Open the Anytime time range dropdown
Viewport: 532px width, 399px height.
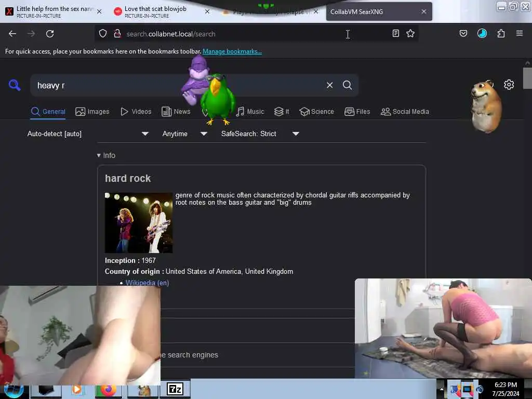tap(185, 134)
